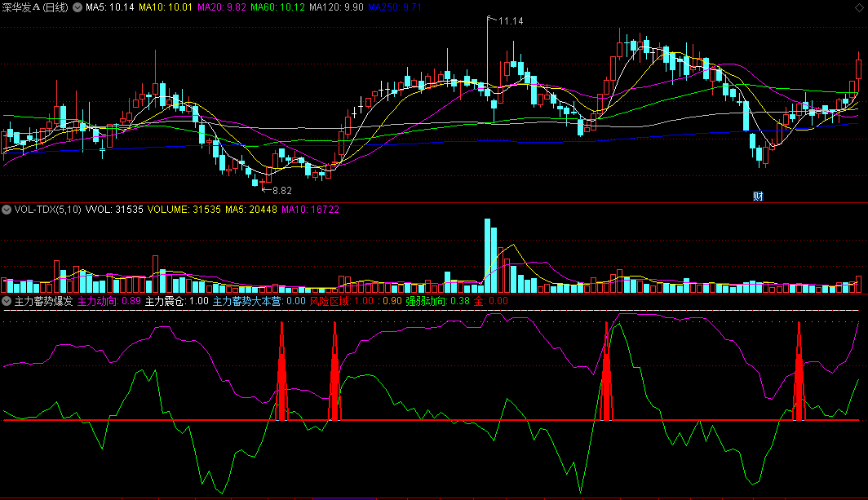Select the MA250: 9.71 label

pos(395,7)
